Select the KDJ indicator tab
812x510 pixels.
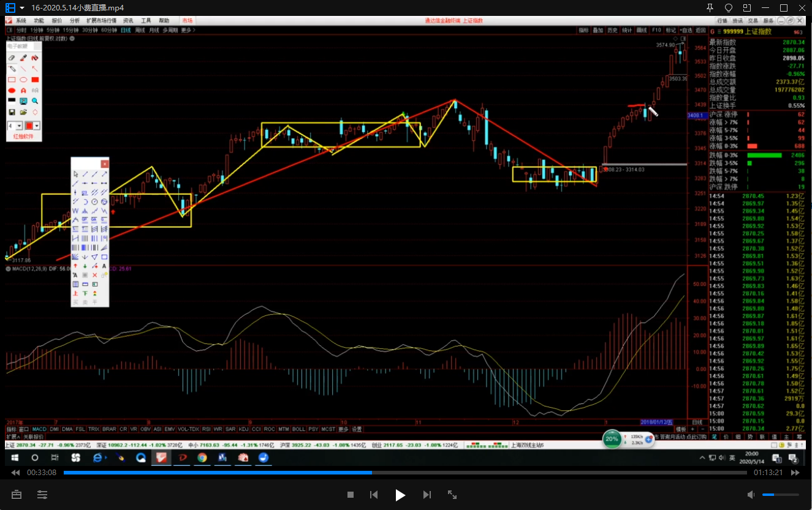(x=243, y=429)
